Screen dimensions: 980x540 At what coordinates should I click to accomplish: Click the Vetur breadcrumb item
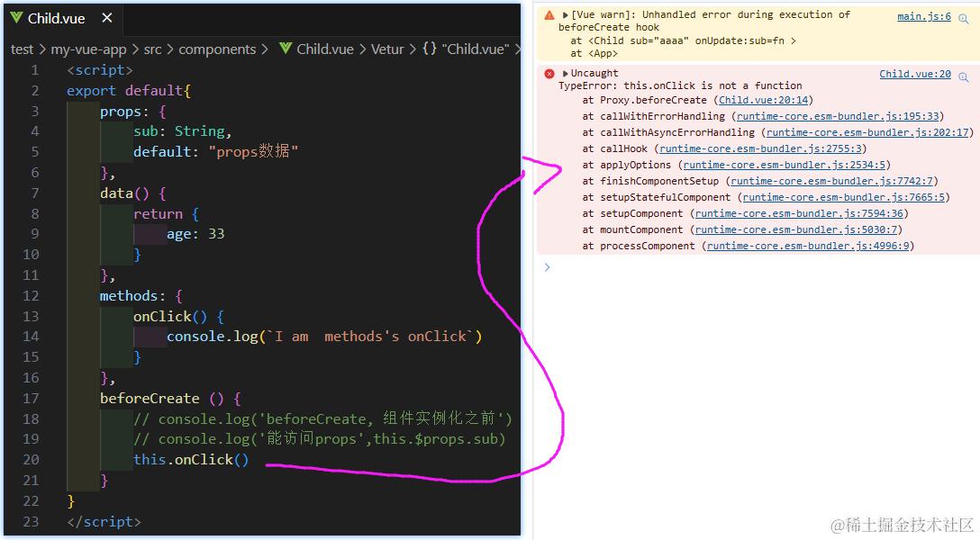pyautogui.click(x=387, y=49)
